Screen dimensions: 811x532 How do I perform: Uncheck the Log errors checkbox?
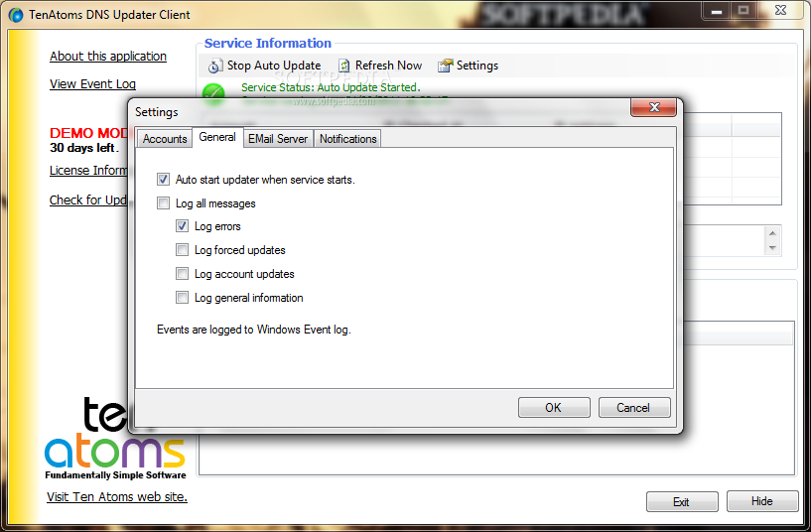click(x=182, y=226)
